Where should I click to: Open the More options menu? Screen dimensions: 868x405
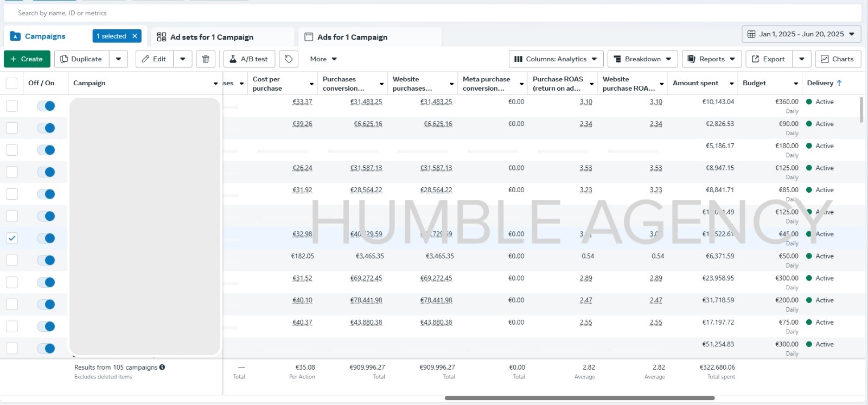(323, 59)
